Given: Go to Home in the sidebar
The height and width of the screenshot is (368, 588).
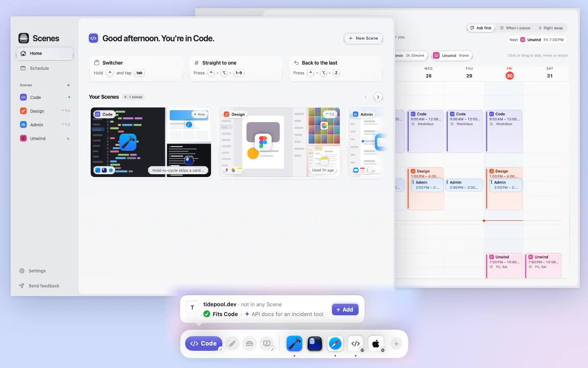Looking at the screenshot, I should pyautogui.click(x=45, y=53).
